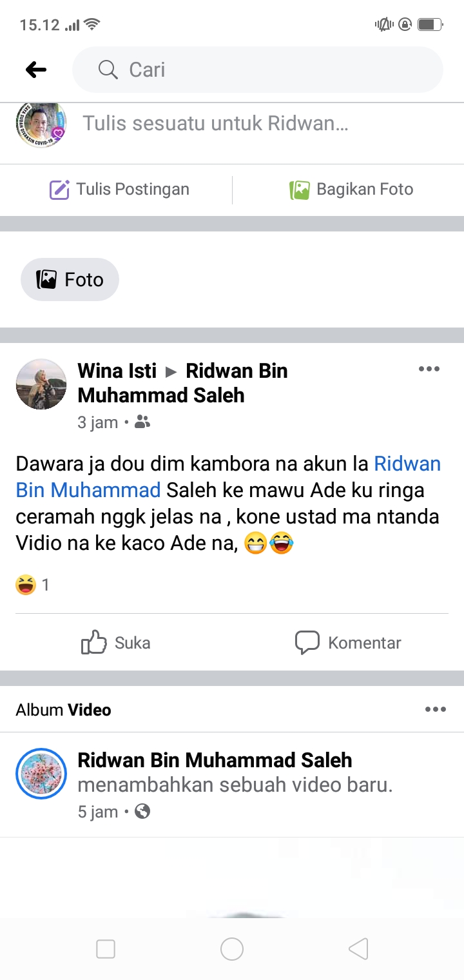
Task: Open the Foto tab chip
Action: [x=70, y=279]
